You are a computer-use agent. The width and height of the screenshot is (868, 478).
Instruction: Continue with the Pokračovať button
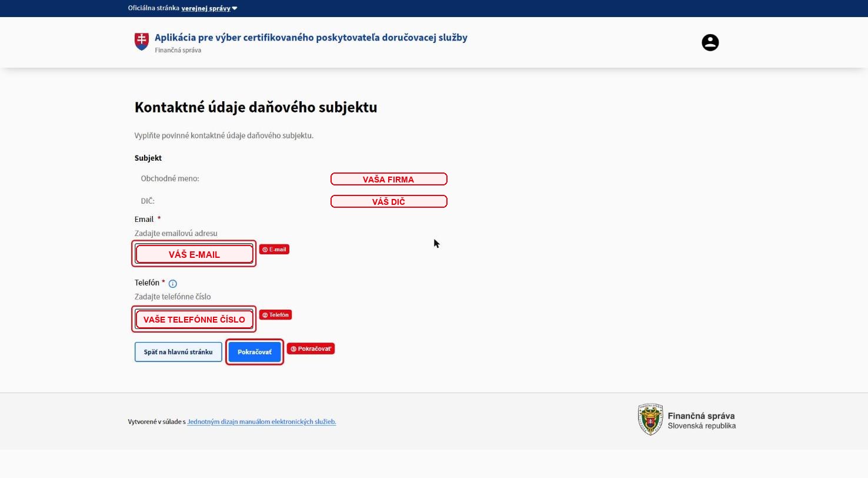(255, 352)
